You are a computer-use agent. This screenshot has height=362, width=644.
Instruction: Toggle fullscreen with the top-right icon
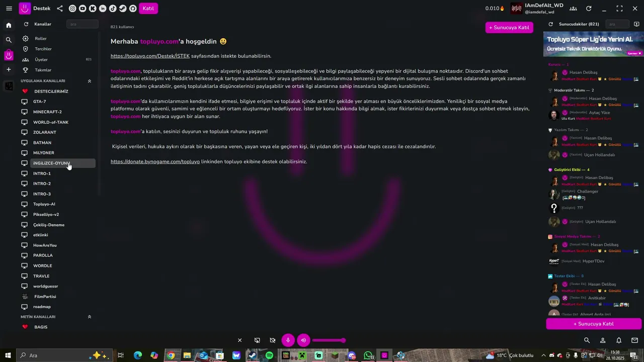click(619, 9)
